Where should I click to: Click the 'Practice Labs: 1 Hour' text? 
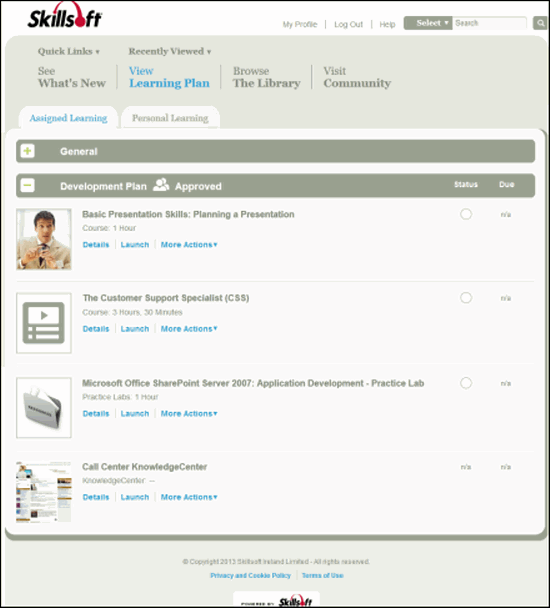coord(120,397)
